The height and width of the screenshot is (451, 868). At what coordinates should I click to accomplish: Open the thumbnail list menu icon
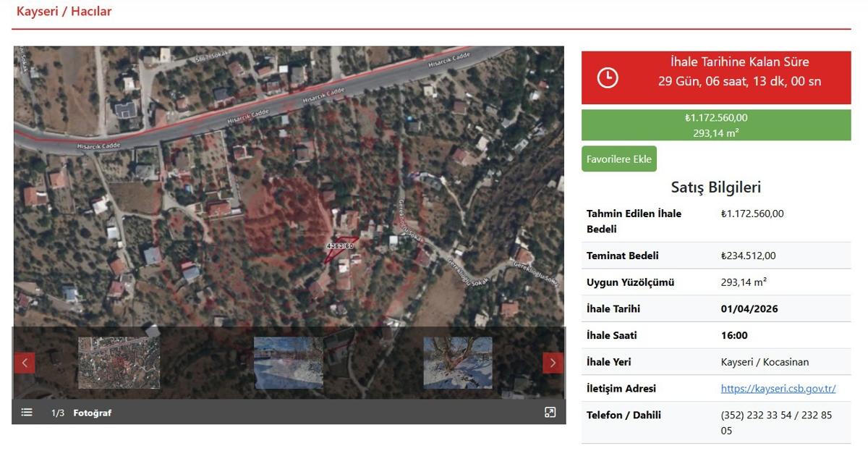pos(27,413)
